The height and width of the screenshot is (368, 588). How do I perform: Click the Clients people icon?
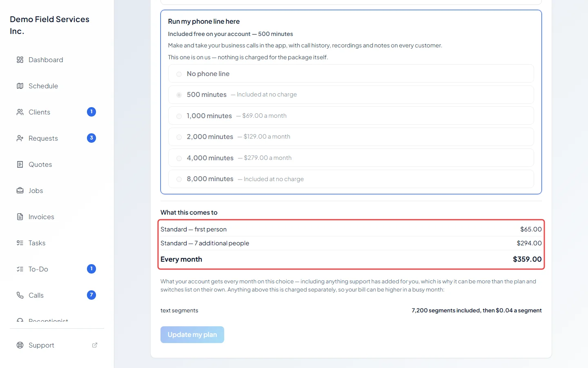(x=20, y=112)
